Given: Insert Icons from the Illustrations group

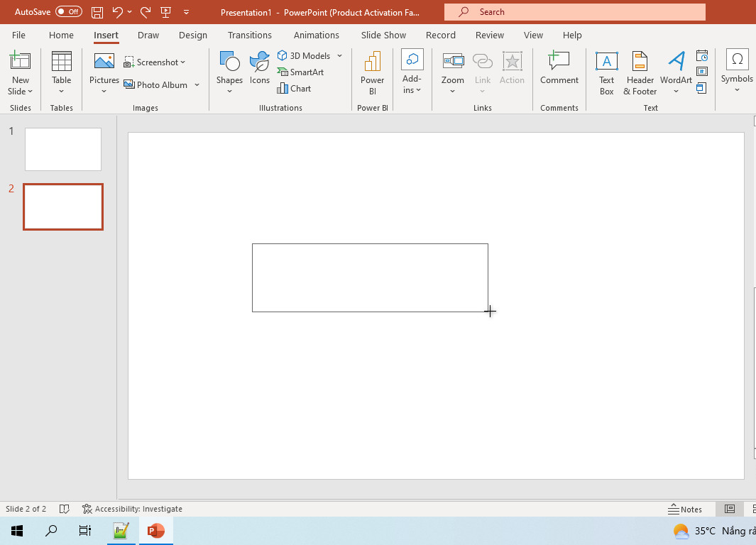Looking at the screenshot, I should coord(259,68).
